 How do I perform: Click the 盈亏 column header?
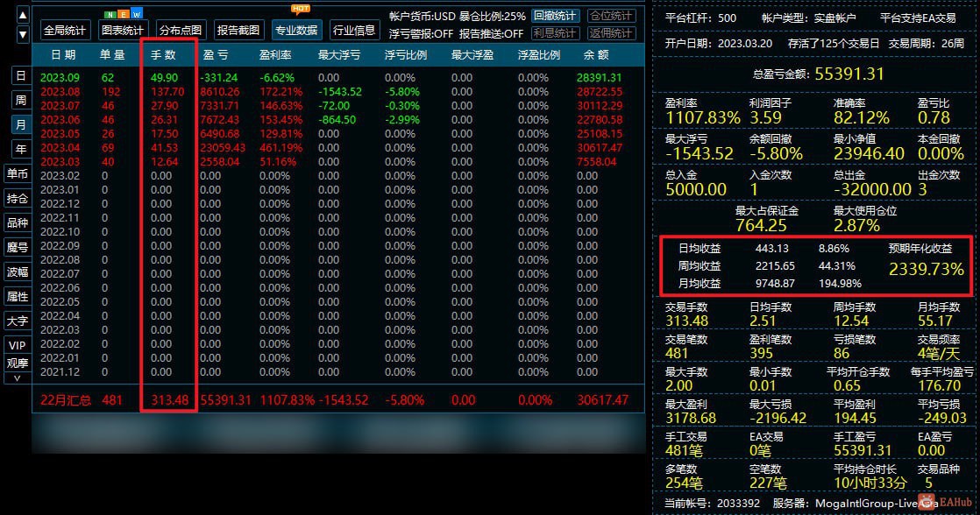click(215, 55)
